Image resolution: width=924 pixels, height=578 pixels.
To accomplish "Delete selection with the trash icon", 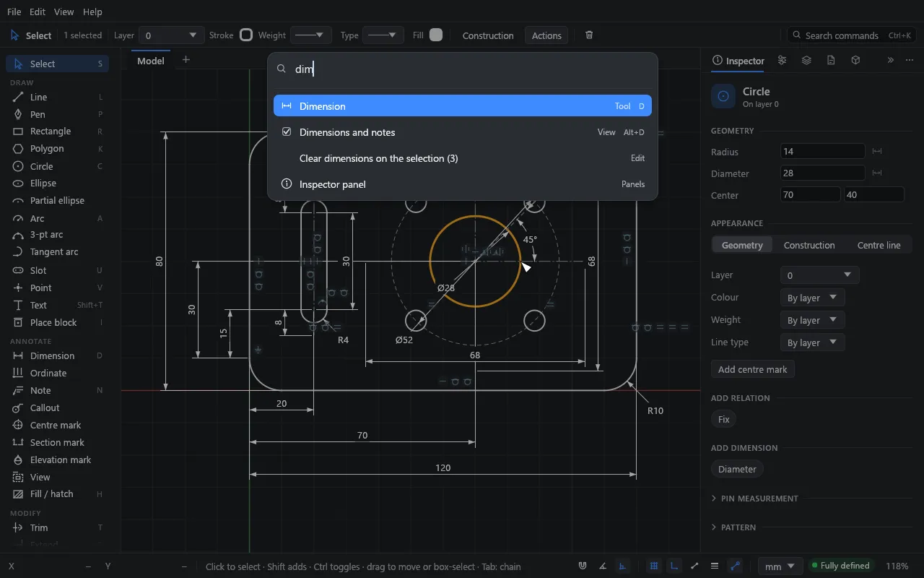I will (589, 35).
